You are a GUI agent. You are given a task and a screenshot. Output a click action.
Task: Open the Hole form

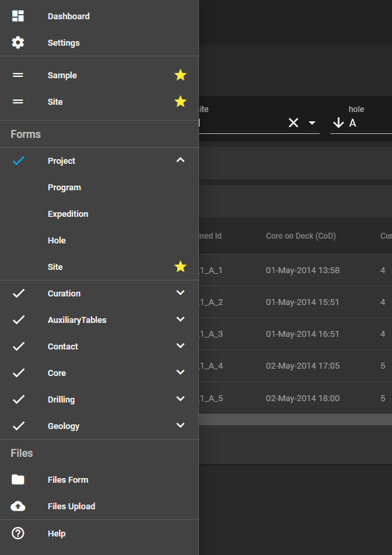pyautogui.click(x=57, y=240)
